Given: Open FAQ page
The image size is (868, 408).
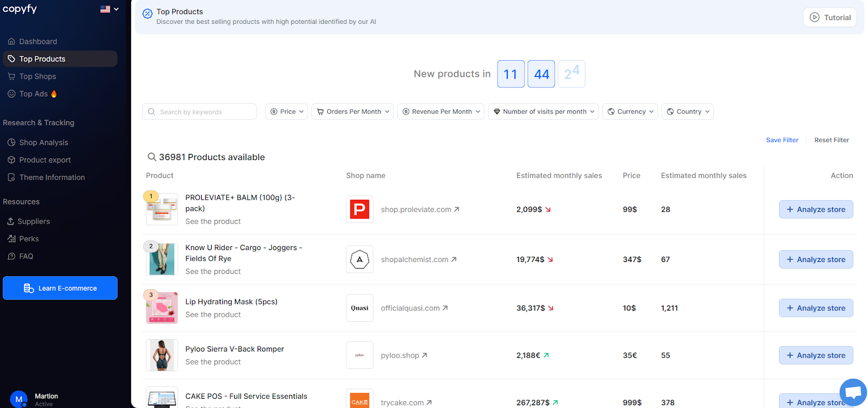Looking at the screenshot, I should click(20, 256).
